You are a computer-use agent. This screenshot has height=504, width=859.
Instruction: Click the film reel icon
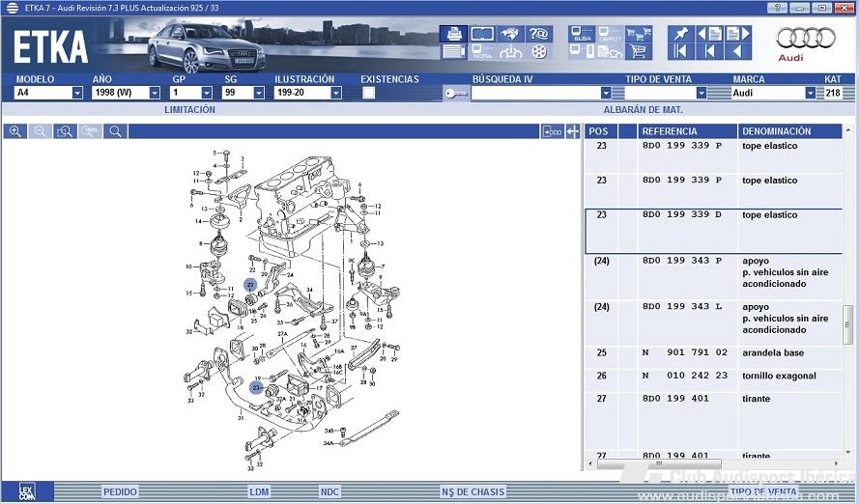(x=539, y=52)
